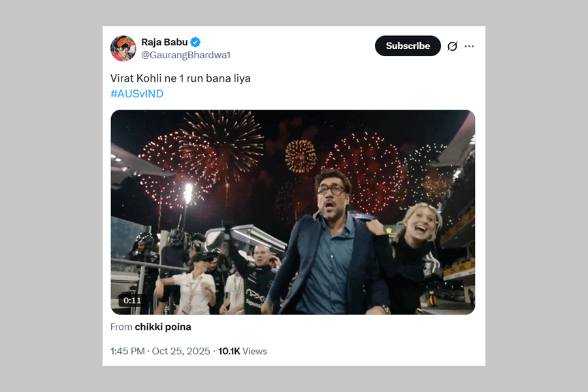Click the "From" label under the video
The width and height of the screenshot is (588, 392).
coord(122,327)
